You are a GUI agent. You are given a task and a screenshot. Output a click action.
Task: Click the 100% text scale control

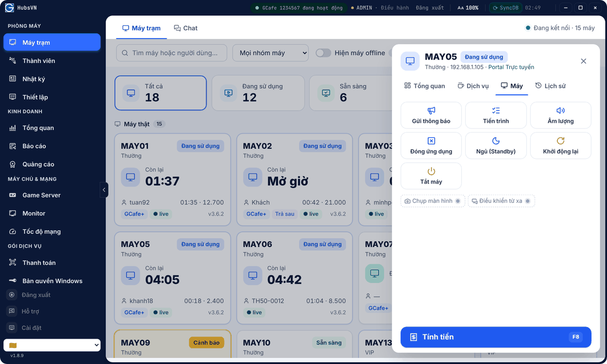(468, 8)
